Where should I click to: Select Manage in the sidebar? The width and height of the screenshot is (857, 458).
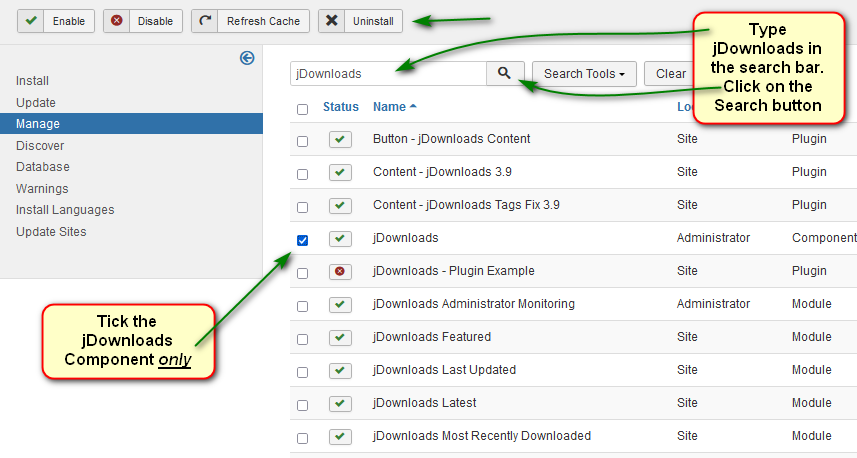(131, 124)
